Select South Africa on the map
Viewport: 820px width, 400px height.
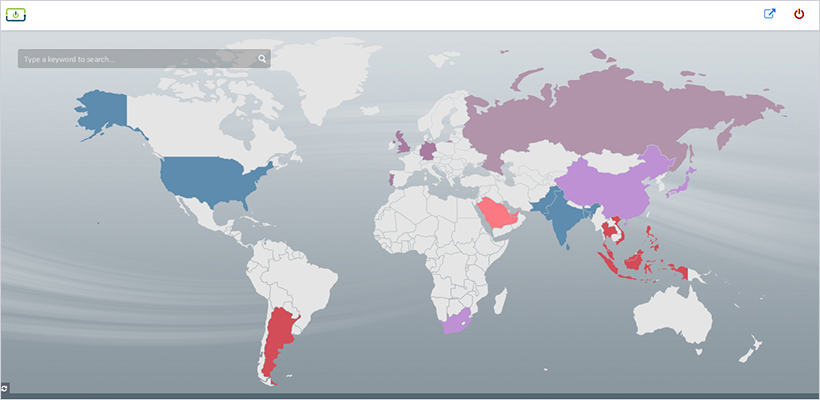coord(459,319)
